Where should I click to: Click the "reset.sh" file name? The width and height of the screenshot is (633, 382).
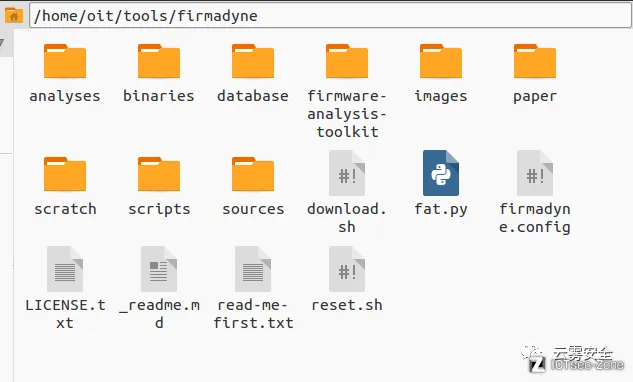pyautogui.click(x=347, y=305)
